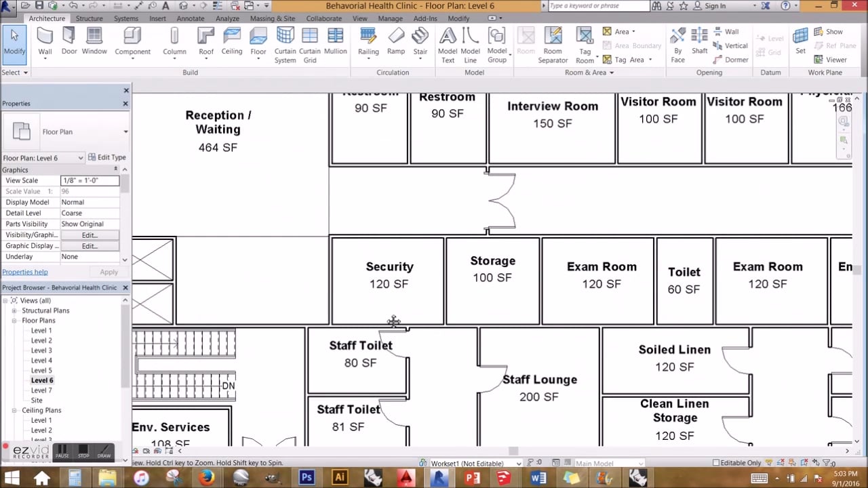Screen dimensions: 868x488
Task: Open the Floor Plan: Level 6 instance dropdown
Action: click(x=43, y=158)
